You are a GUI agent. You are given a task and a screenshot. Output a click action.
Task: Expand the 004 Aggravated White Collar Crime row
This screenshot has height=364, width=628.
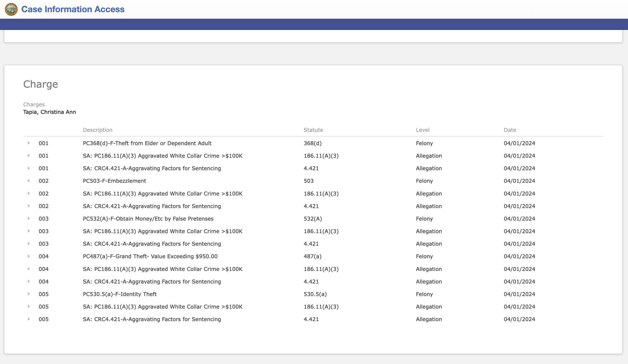coord(29,269)
